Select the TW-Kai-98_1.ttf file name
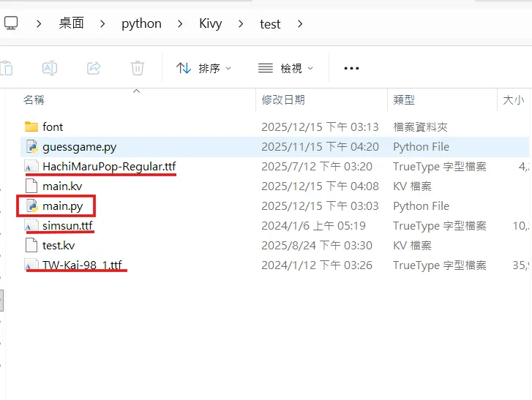Screen dimensions: 532x400 82,265
